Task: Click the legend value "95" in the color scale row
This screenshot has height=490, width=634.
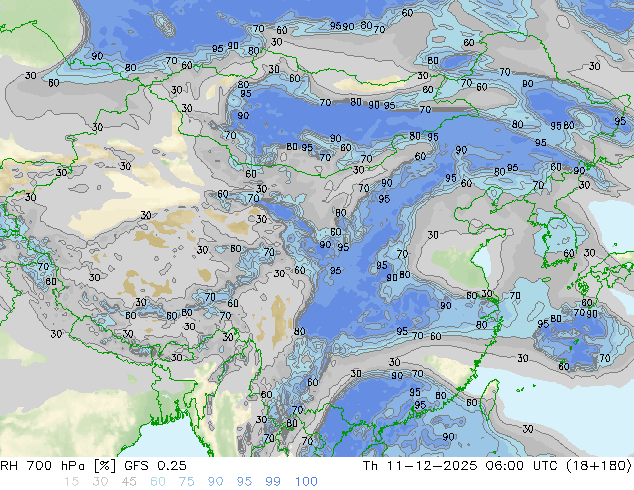Action: coord(244,482)
